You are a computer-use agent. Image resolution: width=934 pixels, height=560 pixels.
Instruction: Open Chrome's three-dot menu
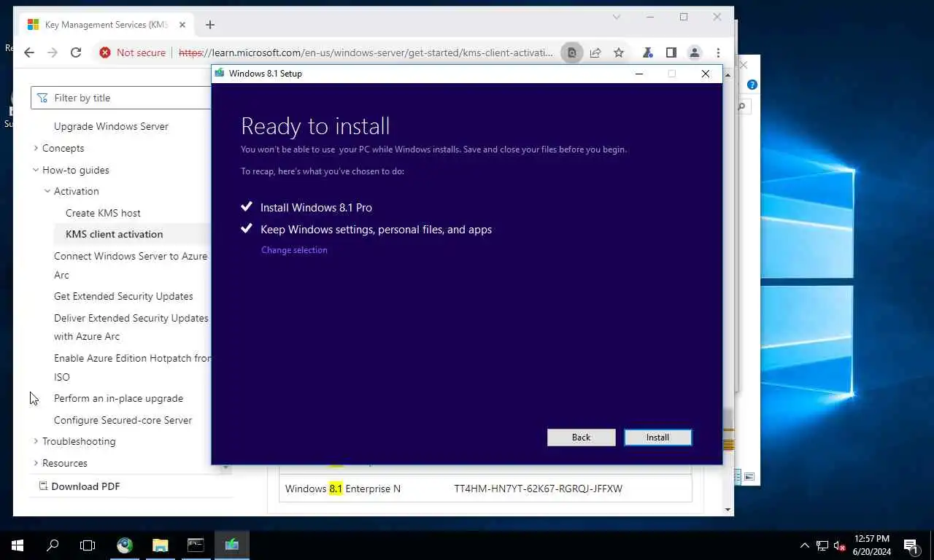pyautogui.click(x=718, y=52)
